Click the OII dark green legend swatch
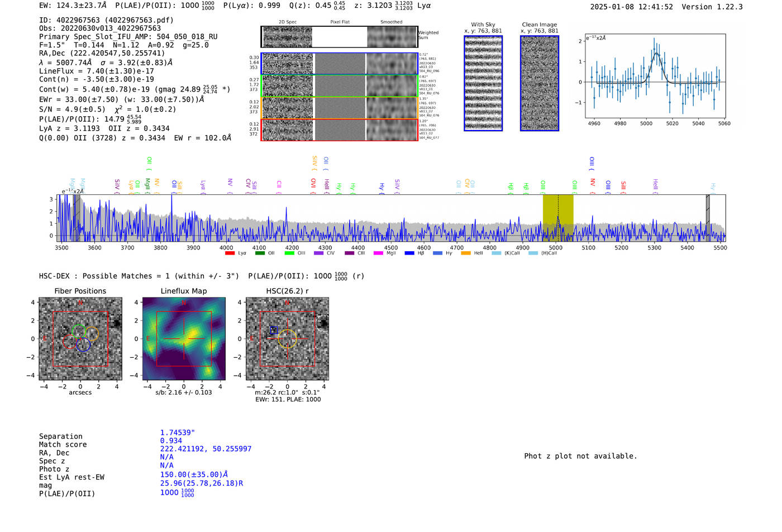 pos(260,253)
